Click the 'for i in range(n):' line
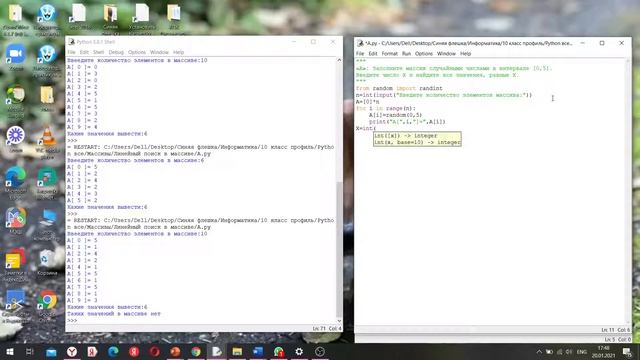Image resolution: width=640 pixels, height=360 pixels. [x=386, y=108]
